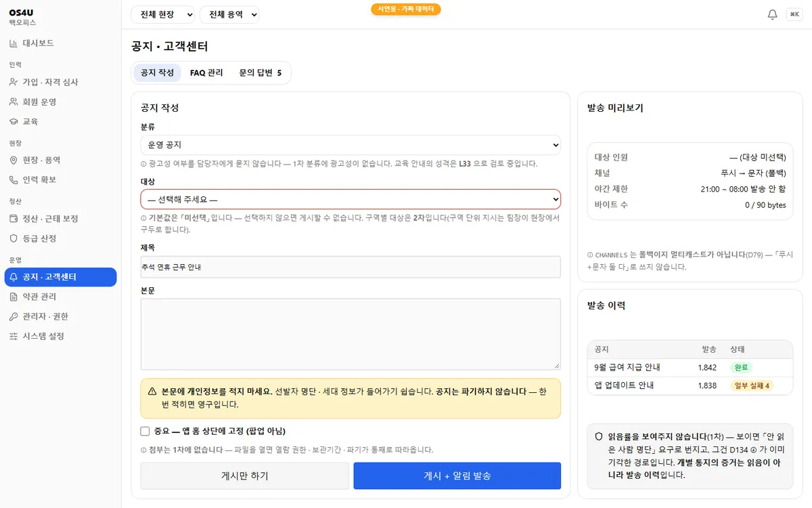Check 중요 — 앱 홈 상단에 고정 checkbox
Screen dimensions: 812x508
coord(145,431)
